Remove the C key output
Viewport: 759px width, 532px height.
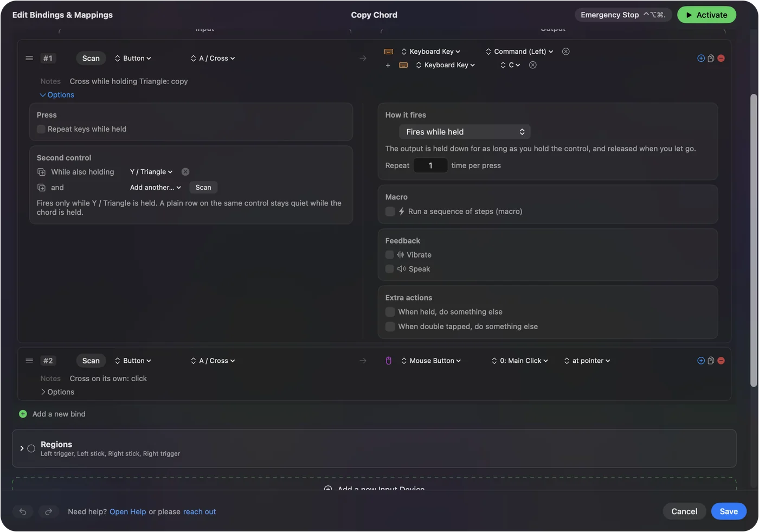[533, 65]
